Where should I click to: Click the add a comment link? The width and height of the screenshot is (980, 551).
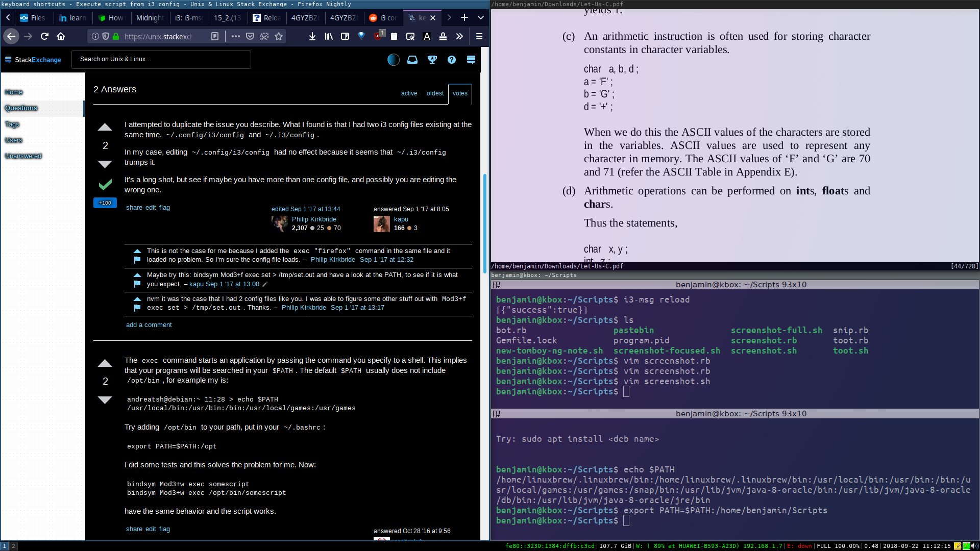point(149,325)
